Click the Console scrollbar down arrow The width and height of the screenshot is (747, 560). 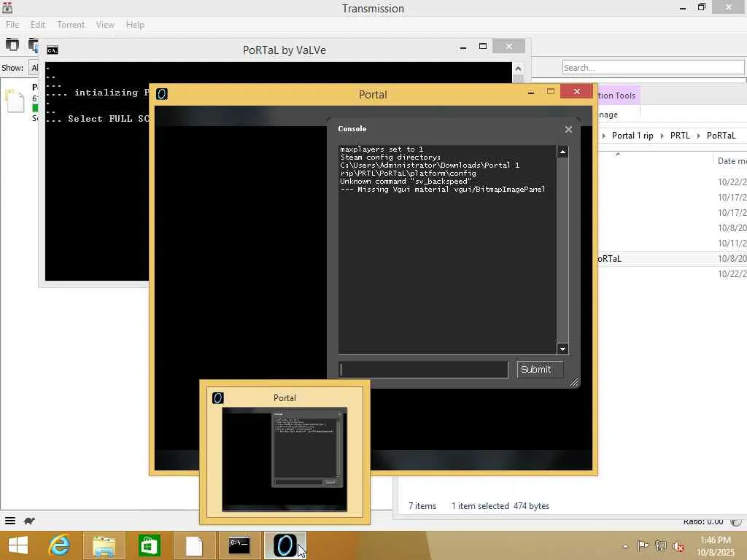coord(562,349)
